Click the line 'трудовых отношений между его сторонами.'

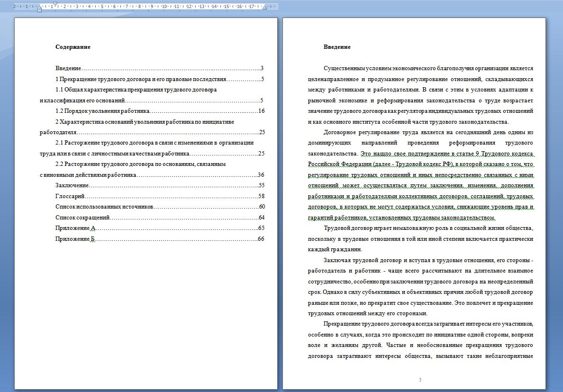[368, 313]
